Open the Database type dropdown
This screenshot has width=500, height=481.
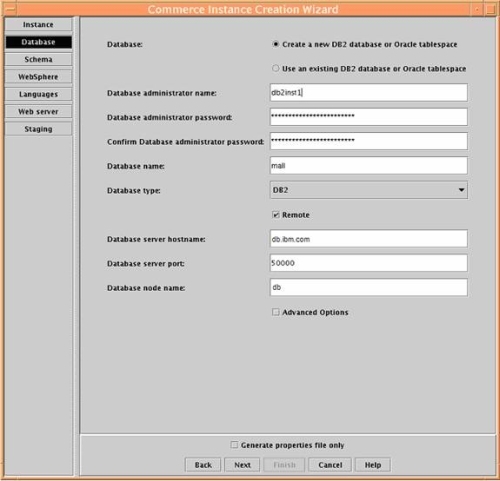pos(369,190)
